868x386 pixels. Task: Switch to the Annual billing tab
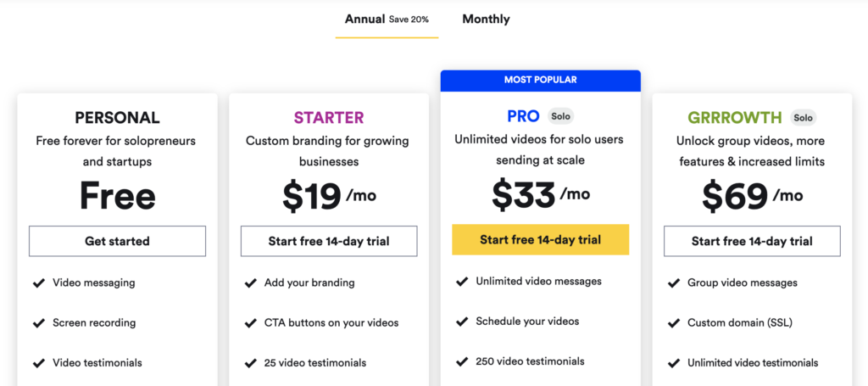(x=387, y=20)
